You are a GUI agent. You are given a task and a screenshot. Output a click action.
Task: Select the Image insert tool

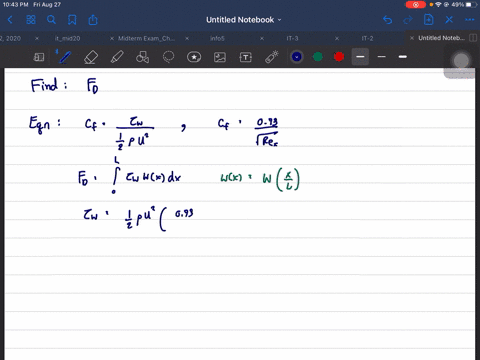coord(220,57)
